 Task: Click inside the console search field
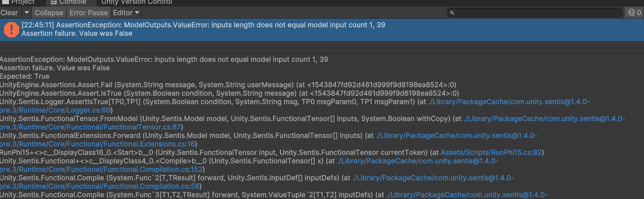[x=537, y=13]
